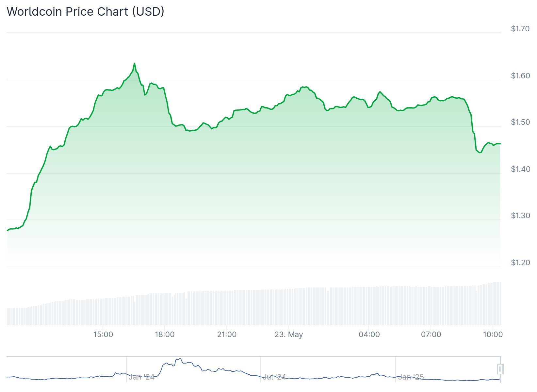537x392 pixels.
Task: Click the 23. May date label
Action: click(x=289, y=335)
